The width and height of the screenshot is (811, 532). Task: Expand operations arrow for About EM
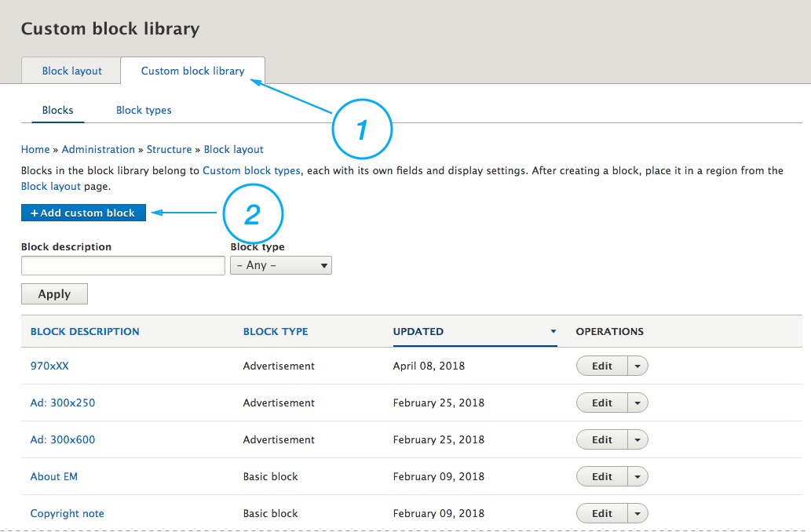tap(637, 477)
